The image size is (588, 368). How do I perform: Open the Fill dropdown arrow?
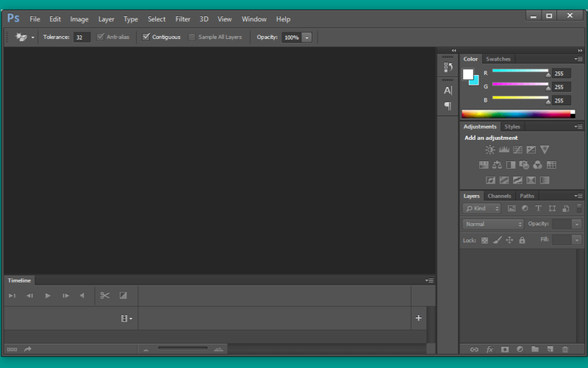577,240
